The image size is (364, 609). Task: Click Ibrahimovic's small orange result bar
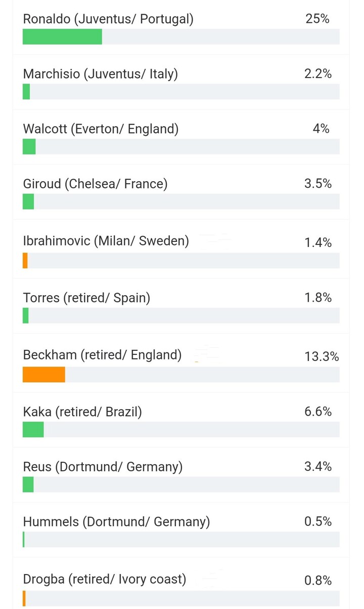25,261
